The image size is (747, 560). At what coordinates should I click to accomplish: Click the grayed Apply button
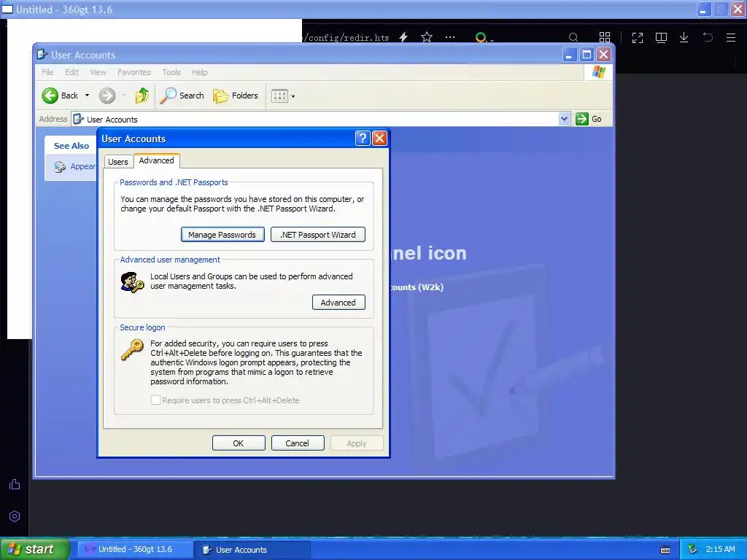[357, 443]
